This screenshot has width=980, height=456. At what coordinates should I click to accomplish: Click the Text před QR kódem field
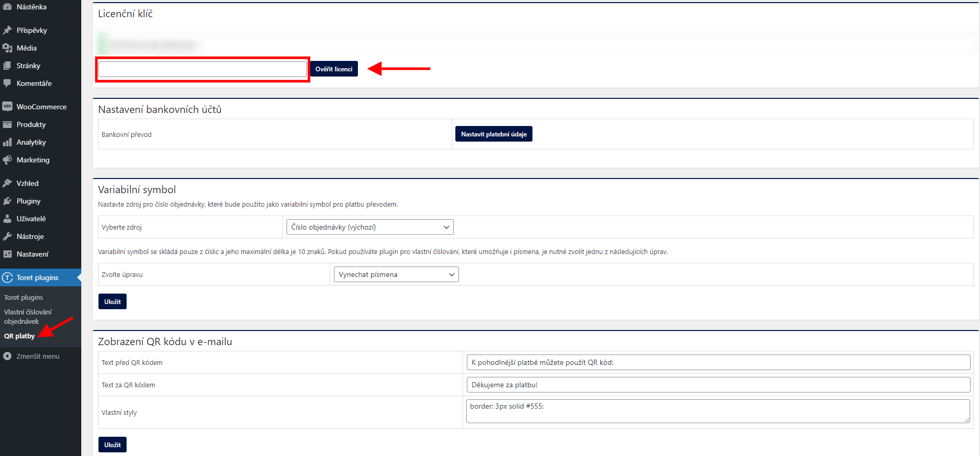coord(718,362)
